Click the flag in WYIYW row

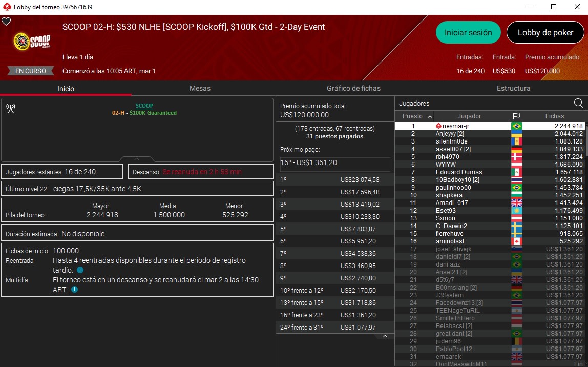tap(516, 165)
